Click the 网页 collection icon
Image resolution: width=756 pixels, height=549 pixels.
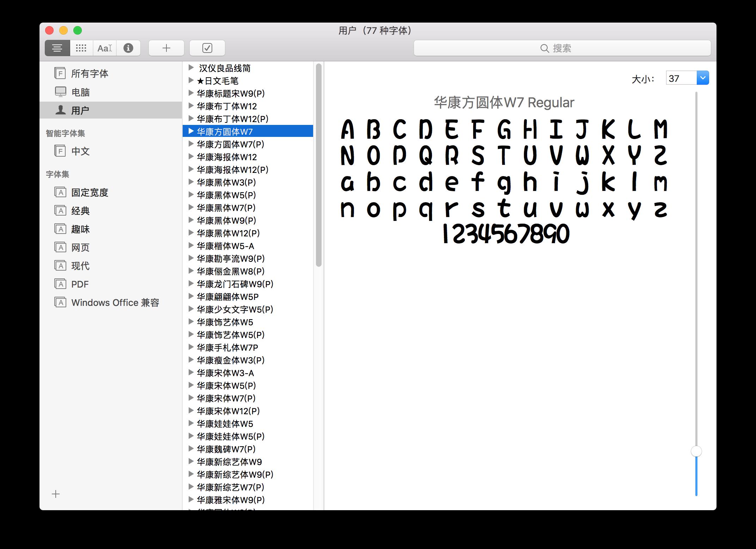click(60, 247)
